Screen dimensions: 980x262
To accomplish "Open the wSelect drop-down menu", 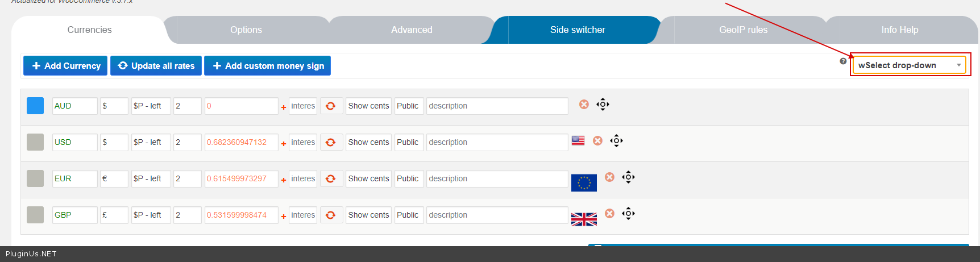I will (908, 65).
